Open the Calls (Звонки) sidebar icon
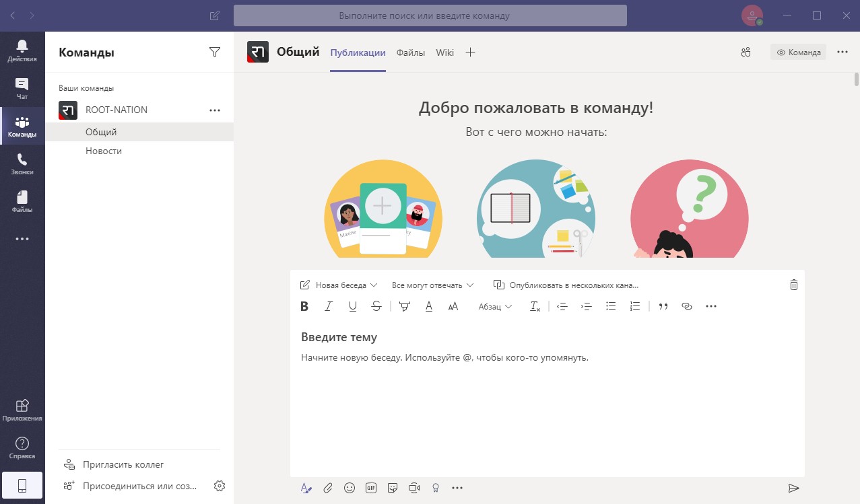Image resolution: width=860 pixels, height=504 pixels. (x=22, y=164)
